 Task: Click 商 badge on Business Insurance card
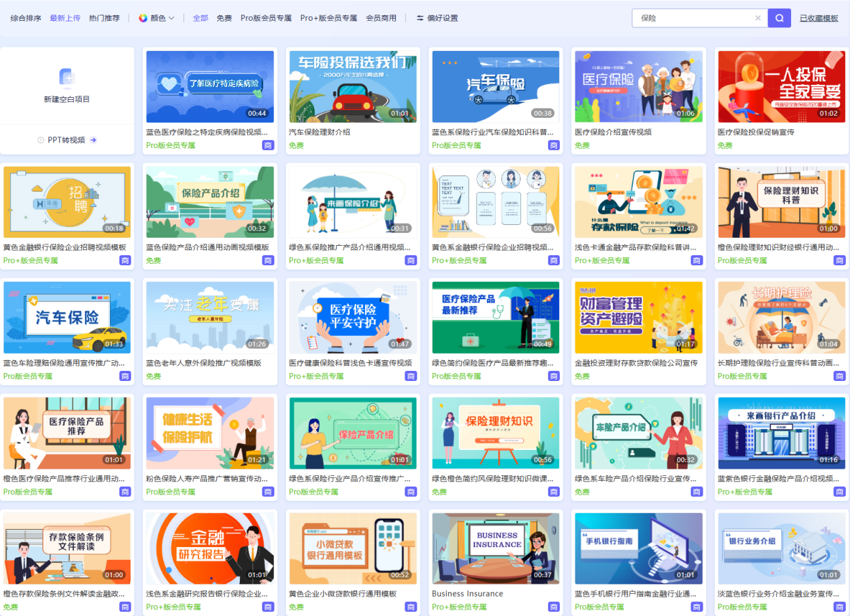(554, 607)
